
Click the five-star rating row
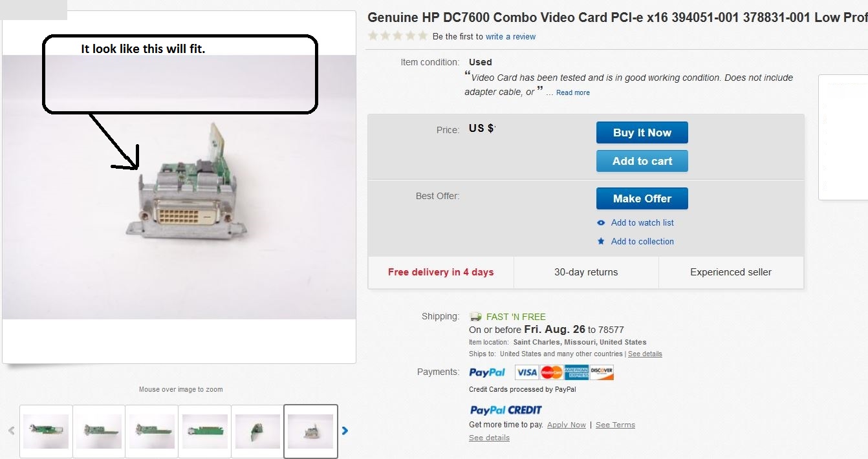click(397, 36)
